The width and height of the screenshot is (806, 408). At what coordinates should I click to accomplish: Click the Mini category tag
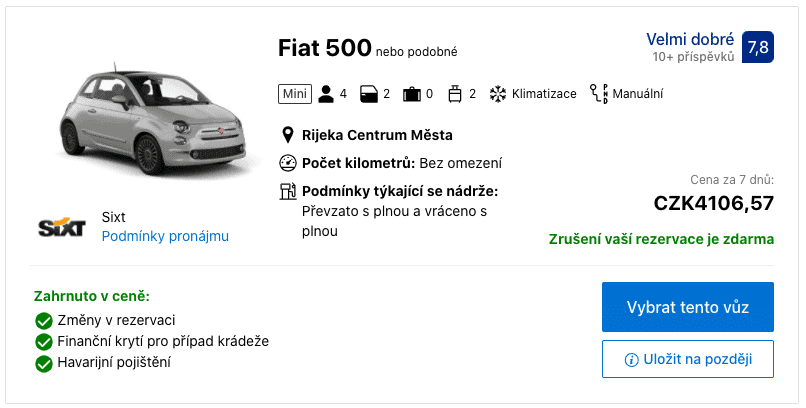tap(295, 94)
